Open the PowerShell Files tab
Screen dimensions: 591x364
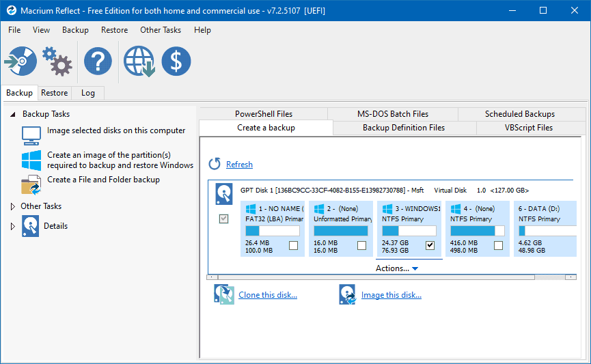coord(264,114)
